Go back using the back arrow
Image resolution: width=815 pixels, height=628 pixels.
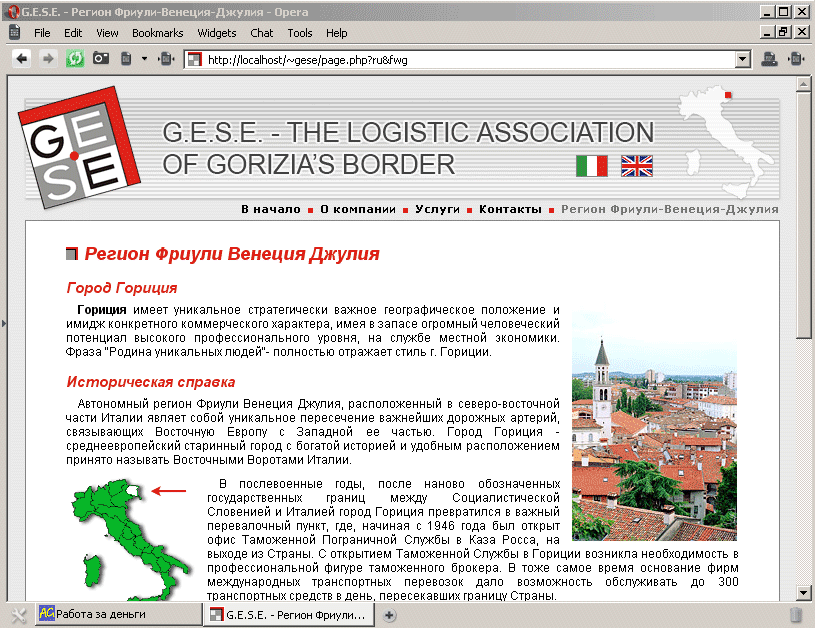pyautogui.click(x=21, y=59)
